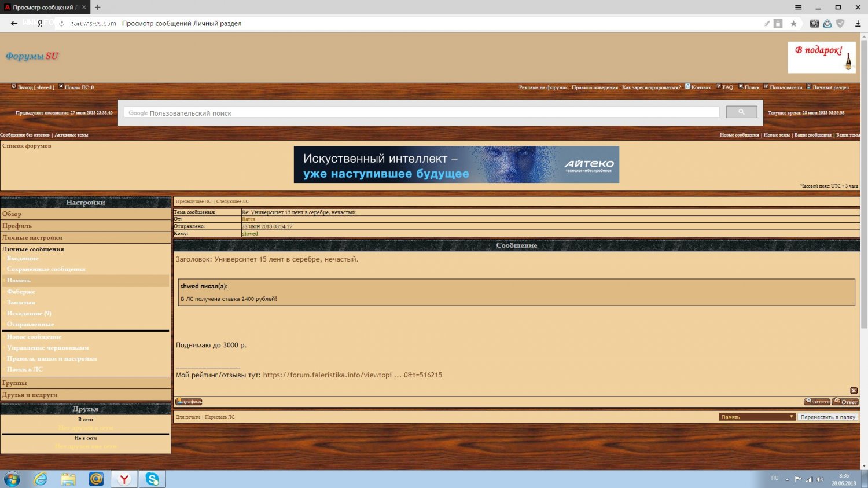Open browser downloads arrow icon
The image size is (868, 488).
[x=858, y=24]
